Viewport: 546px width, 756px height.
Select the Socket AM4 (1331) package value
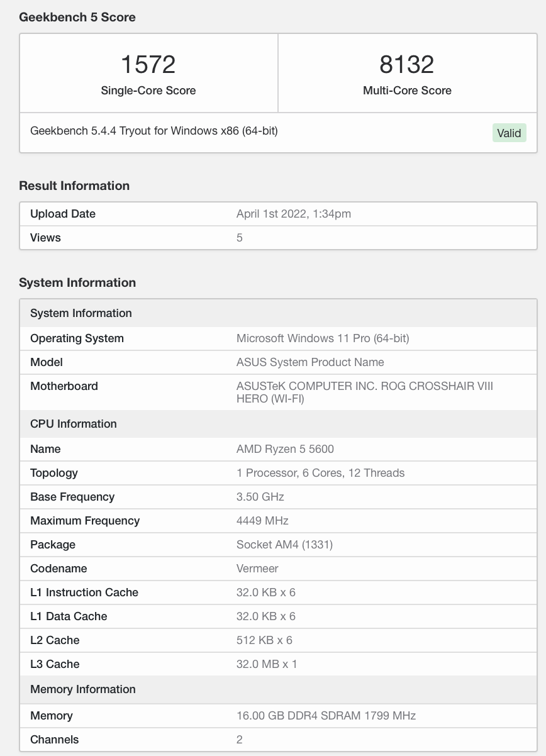click(x=284, y=545)
